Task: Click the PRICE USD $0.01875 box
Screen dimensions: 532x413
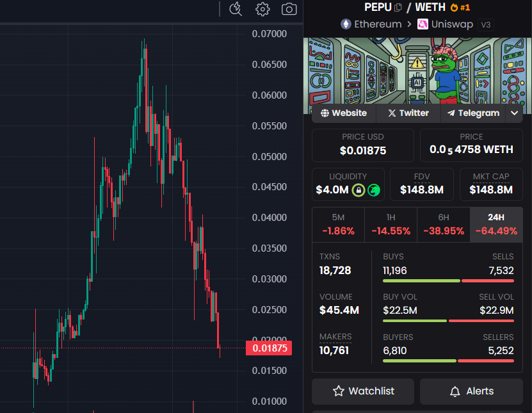Action: coord(363,145)
